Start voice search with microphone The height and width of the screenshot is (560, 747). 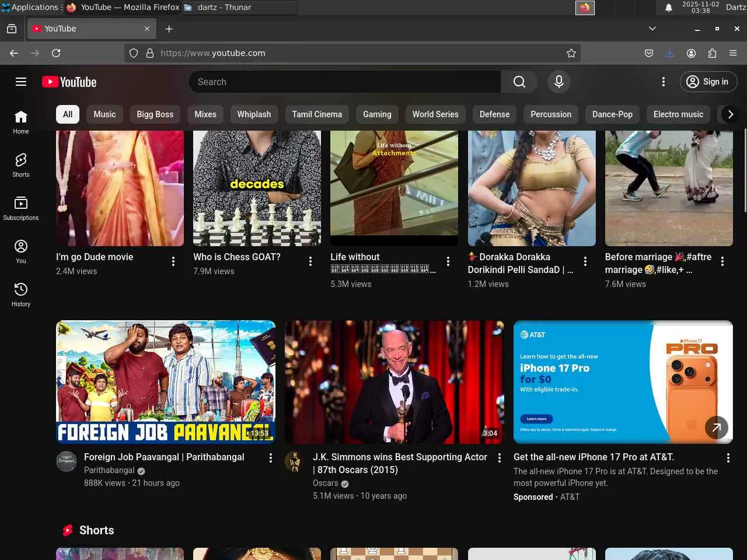click(558, 82)
